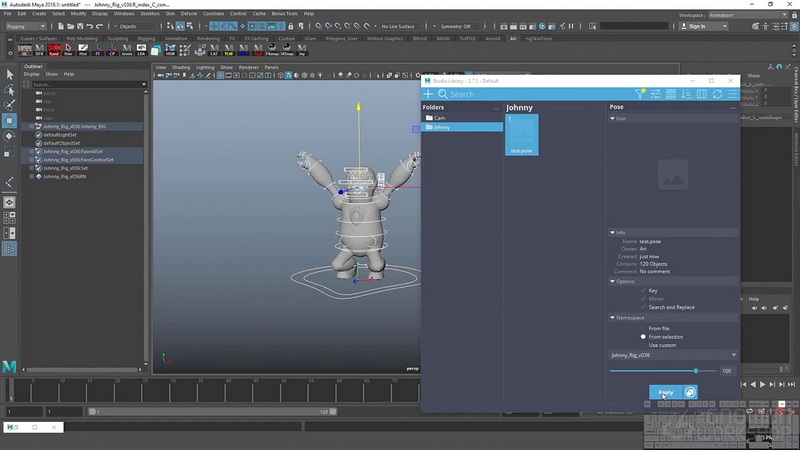Click the Joints shelf icon

point(127,50)
